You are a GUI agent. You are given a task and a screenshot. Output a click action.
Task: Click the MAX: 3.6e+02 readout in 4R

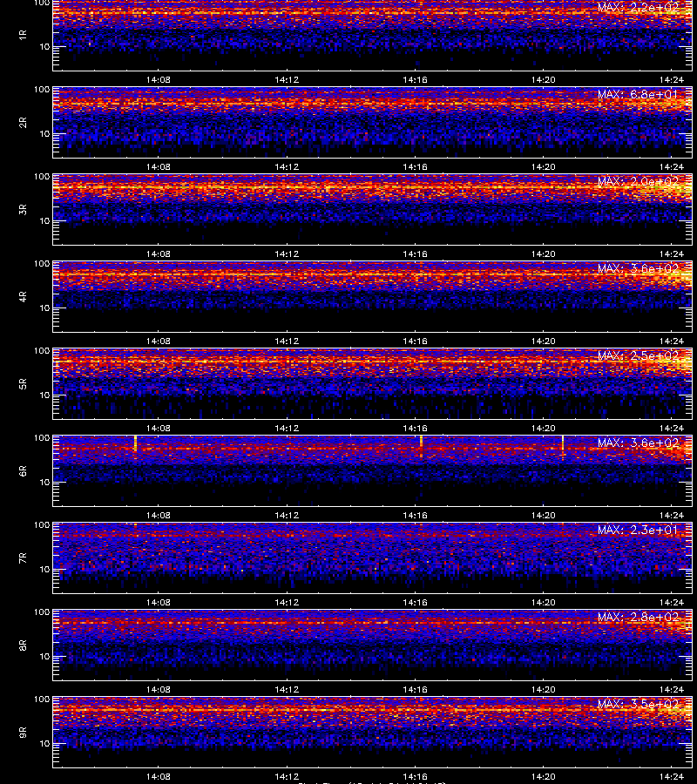[x=638, y=268]
